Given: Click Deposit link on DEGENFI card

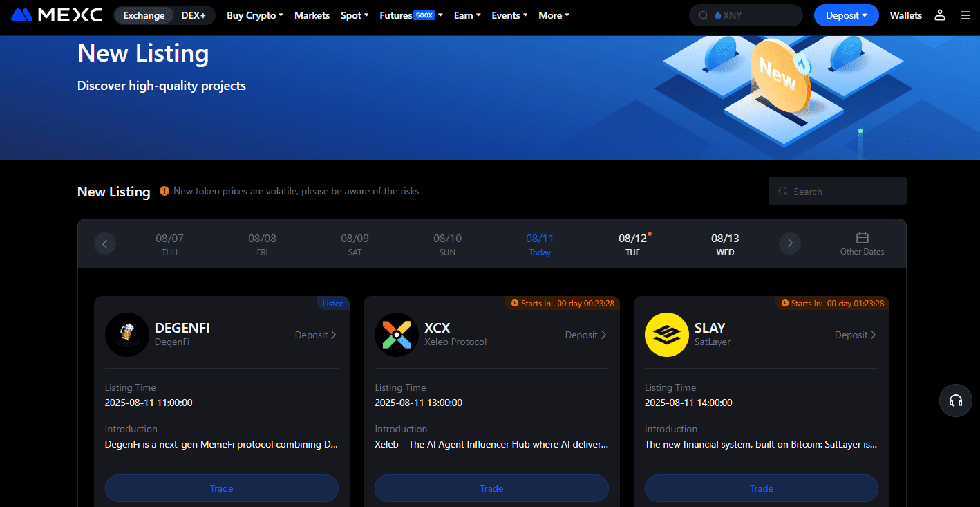Looking at the screenshot, I should point(316,335).
